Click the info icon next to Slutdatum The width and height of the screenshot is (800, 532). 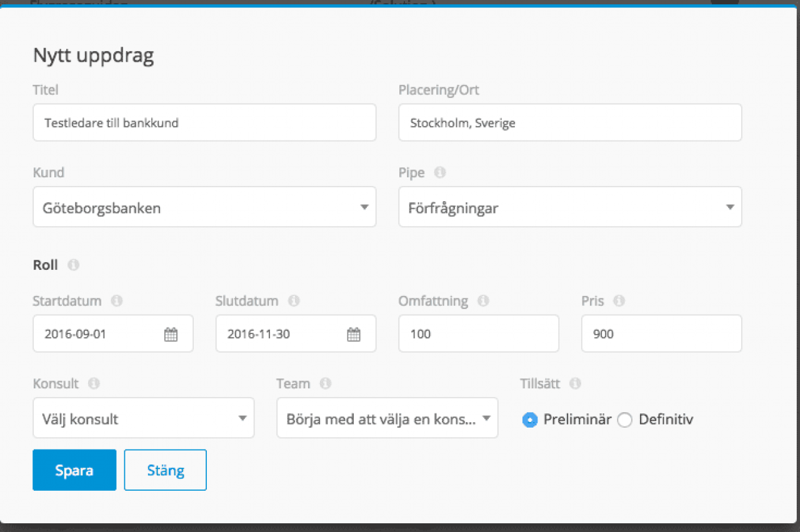point(294,301)
